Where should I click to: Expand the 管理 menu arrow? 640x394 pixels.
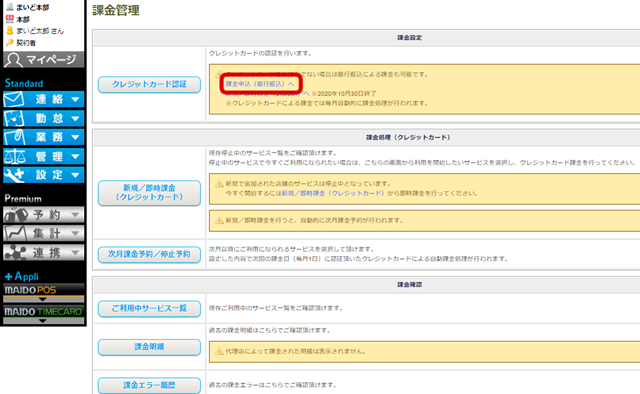point(75,156)
